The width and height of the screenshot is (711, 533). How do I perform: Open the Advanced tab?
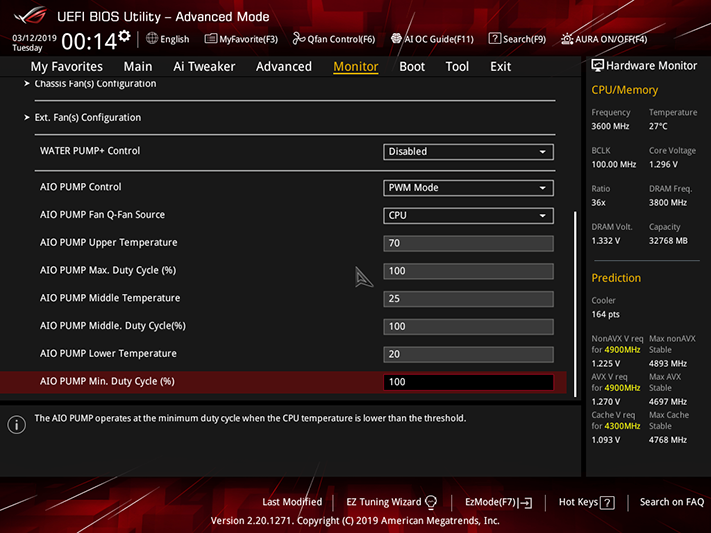[284, 67]
